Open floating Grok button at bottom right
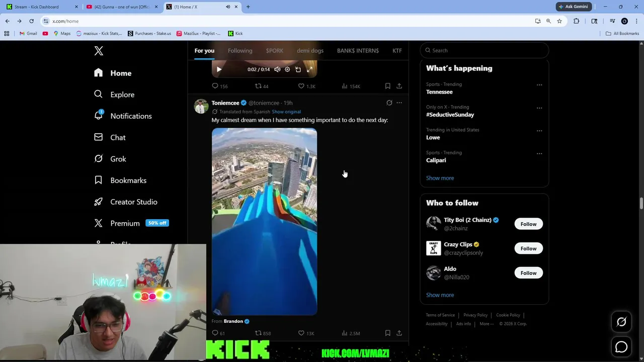 click(621, 322)
